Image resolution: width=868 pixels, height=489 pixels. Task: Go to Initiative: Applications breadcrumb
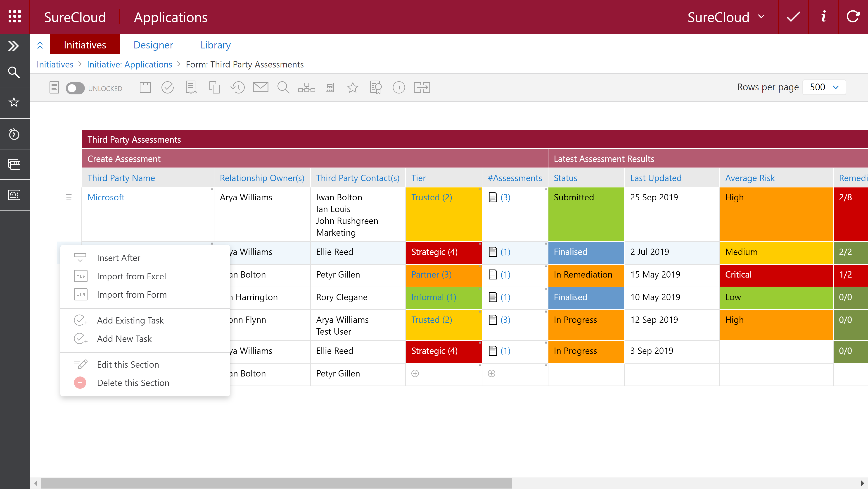pyautogui.click(x=129, y=65)
